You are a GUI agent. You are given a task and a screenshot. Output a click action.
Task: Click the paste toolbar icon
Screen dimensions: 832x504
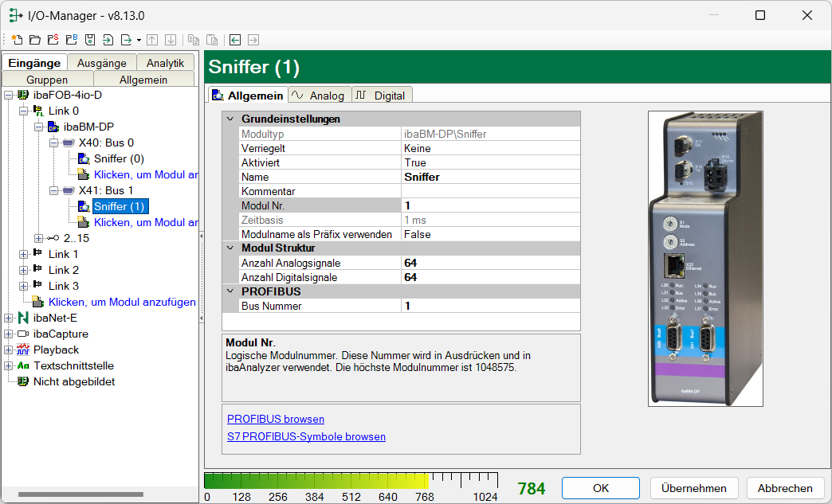[212, 40]
